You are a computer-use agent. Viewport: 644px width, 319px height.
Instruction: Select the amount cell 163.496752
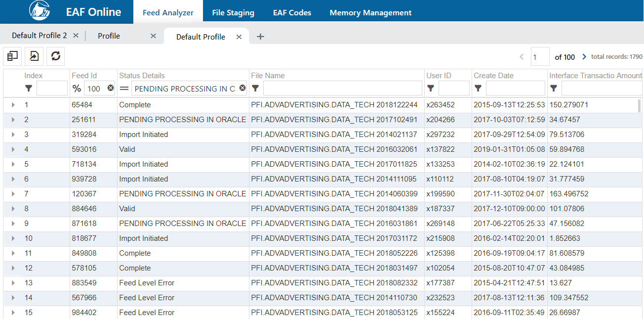pos(569,194)
